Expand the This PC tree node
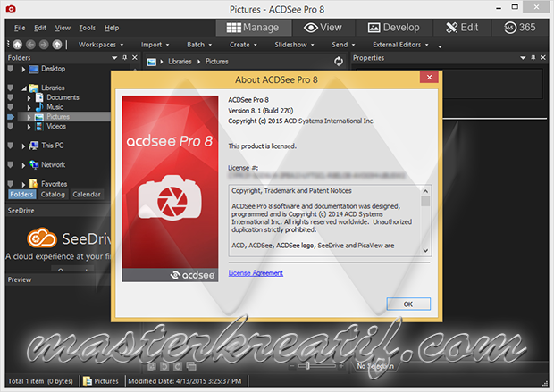Screen dimensions: 554x392 [23, 146]
